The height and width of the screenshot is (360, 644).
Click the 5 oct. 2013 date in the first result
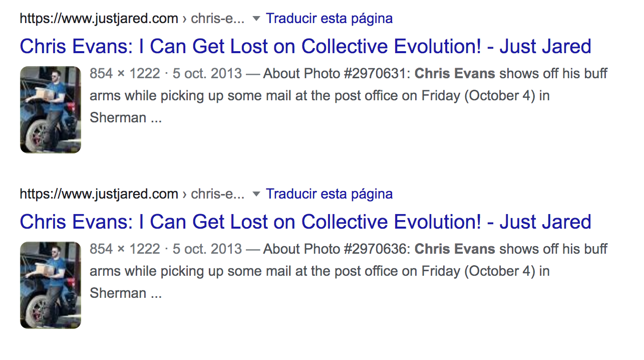click(207, 74)
